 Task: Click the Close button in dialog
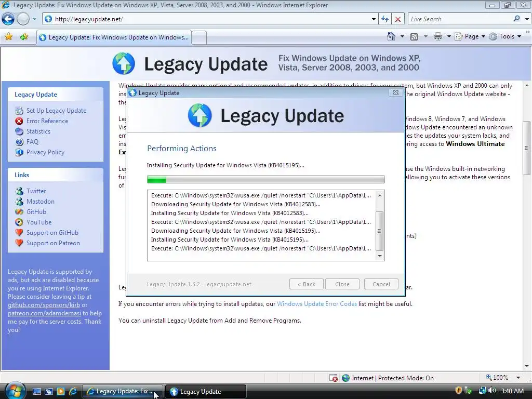pyautogui.click(x=342, y=284)
